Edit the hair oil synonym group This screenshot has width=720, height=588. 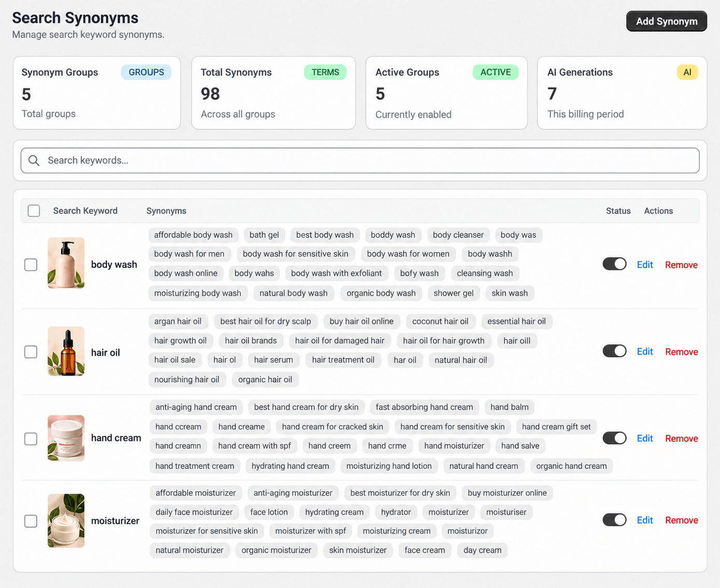coord(645,351)
